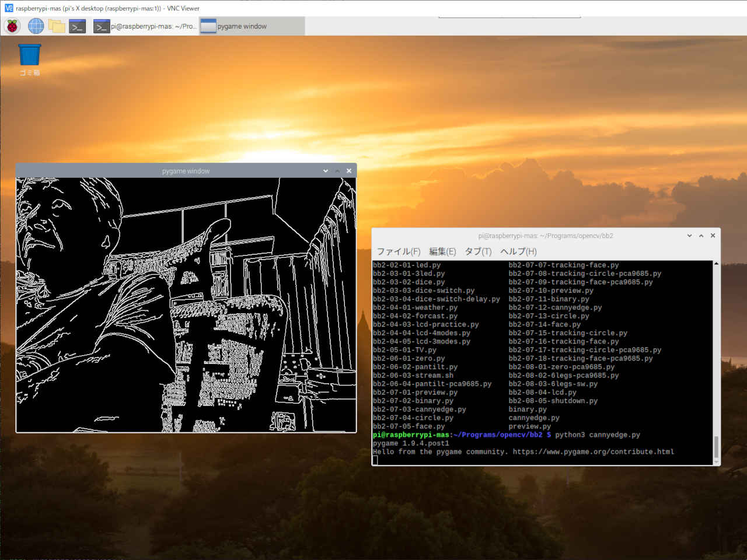
Task: Click the file bb2-07-14-face.py
Action: pos(544,324)
